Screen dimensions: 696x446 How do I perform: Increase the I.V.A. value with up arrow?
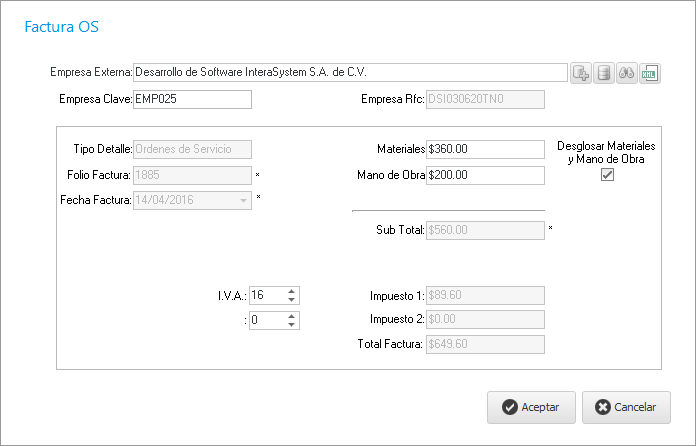click(291, 291)
